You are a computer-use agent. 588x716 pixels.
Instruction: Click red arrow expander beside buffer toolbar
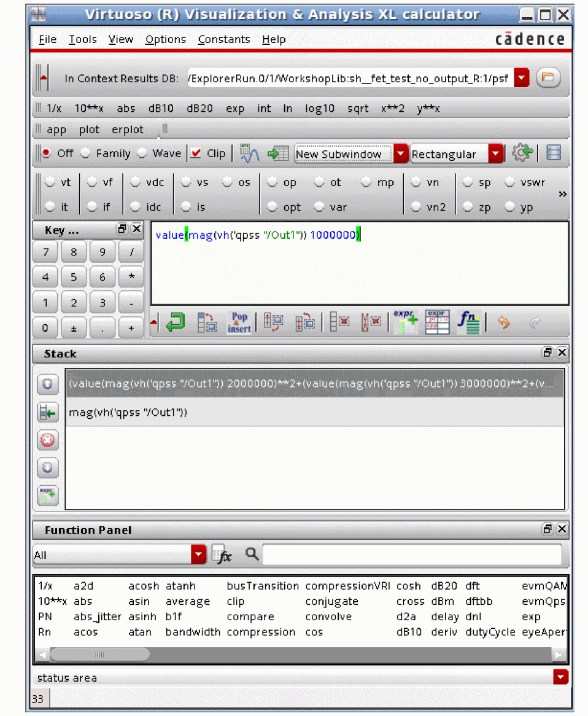(x=154, y=323)
